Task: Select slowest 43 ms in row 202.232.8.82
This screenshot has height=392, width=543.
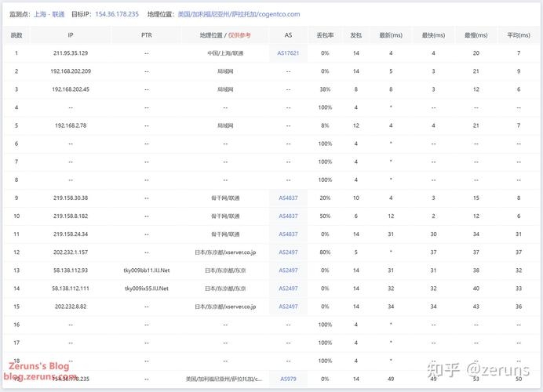Action: [x=476, y=307]
